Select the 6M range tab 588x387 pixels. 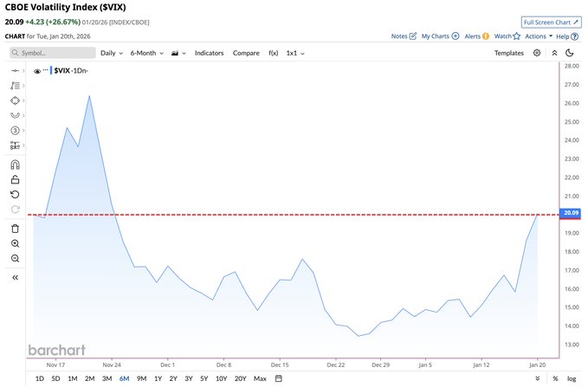point(124,378)
